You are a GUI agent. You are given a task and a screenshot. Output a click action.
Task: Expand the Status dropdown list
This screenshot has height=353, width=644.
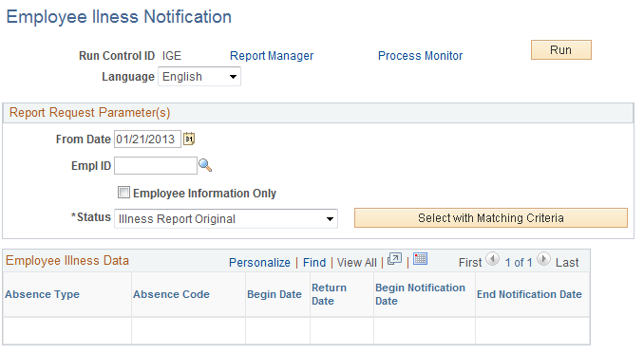tap(226, 219)
